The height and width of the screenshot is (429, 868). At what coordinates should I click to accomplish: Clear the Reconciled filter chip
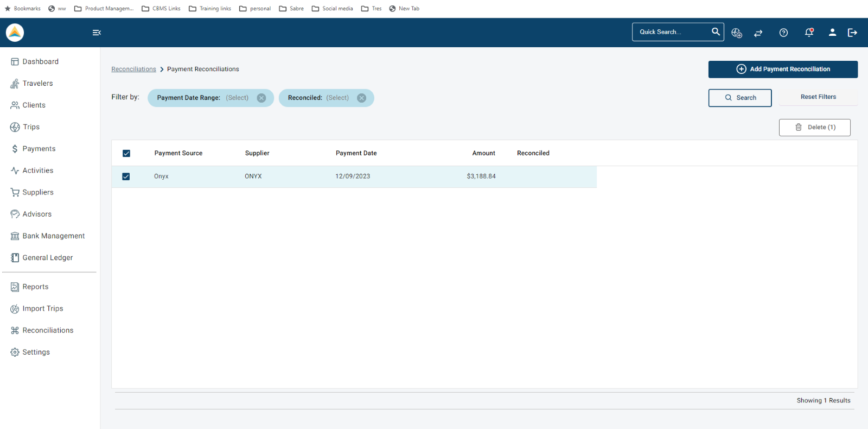pyautogui.click(x=362, y=98)
